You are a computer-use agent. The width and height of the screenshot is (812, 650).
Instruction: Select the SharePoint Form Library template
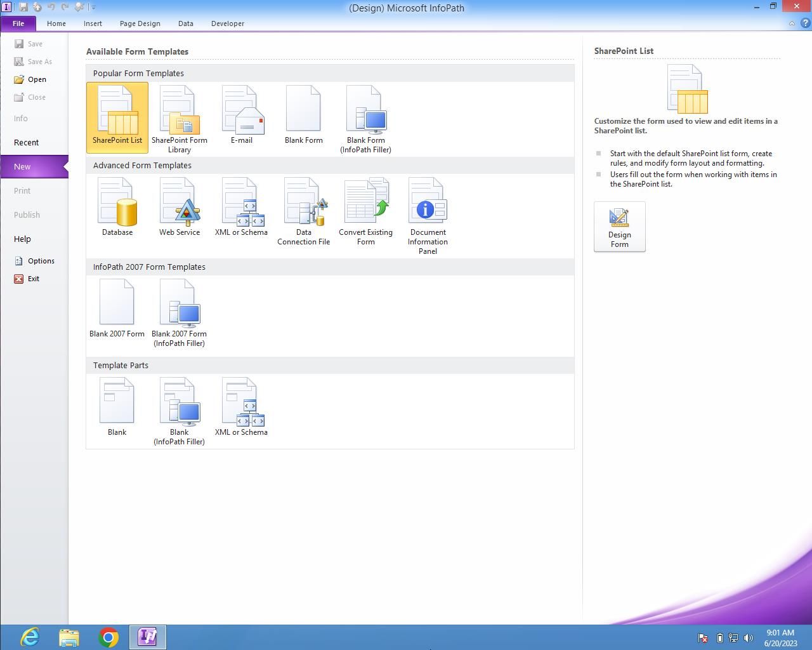coord(179,119)
